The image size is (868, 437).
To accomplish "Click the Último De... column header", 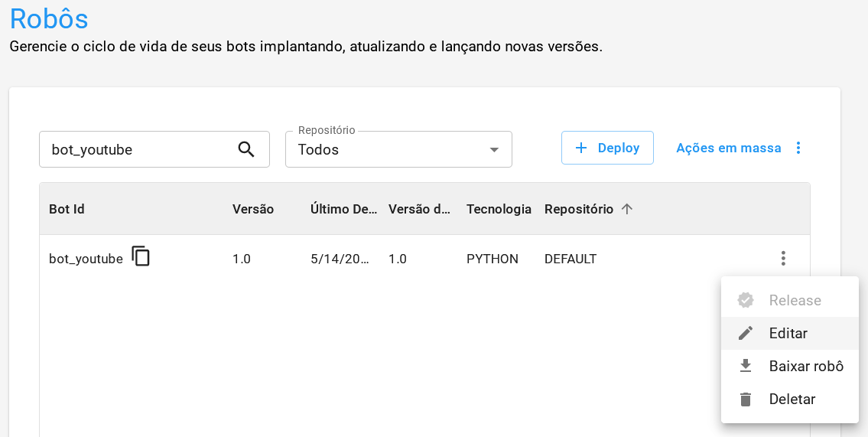I will click(343, 209).
